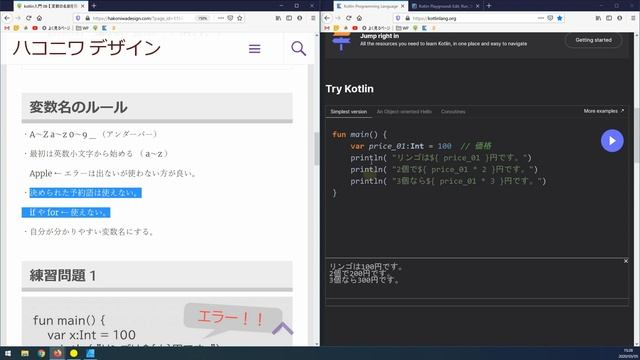Click scroll-to-top arrow on Hakoniwa page

282,329
